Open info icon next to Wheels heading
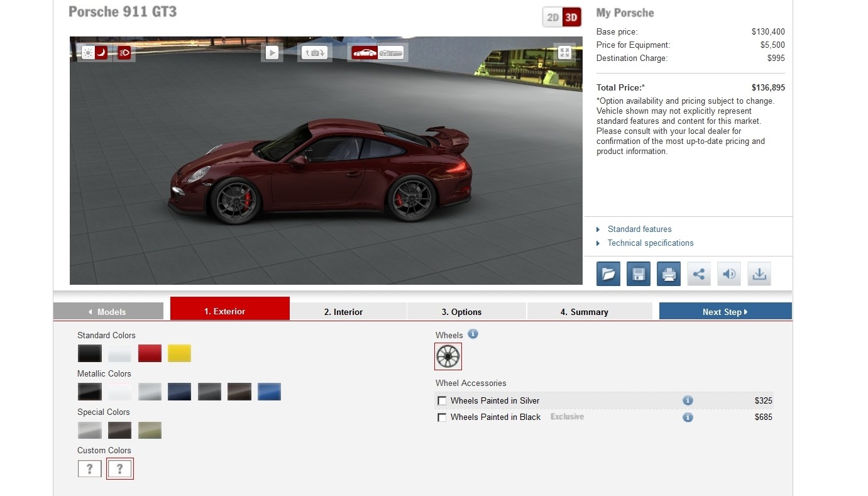This screenshot has height=496, width=868. point(473,334)
